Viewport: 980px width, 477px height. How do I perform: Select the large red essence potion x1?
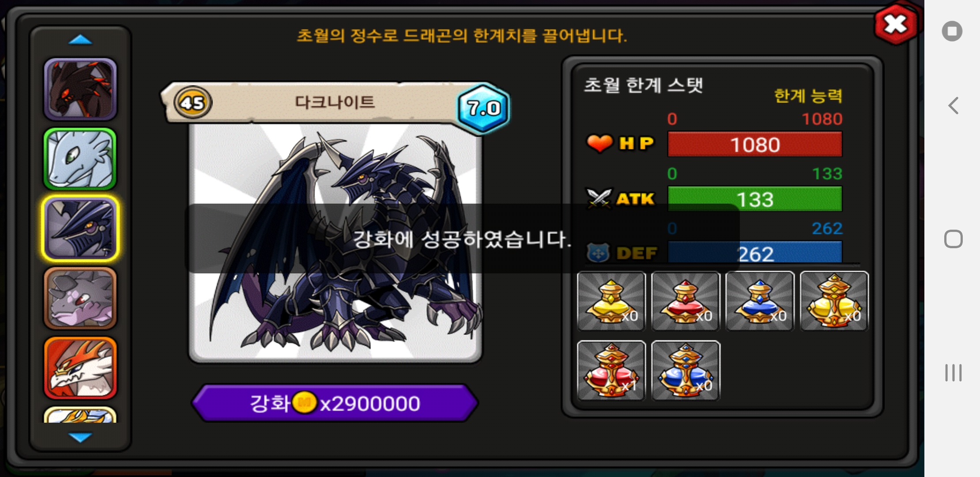[x=611, y=371]
